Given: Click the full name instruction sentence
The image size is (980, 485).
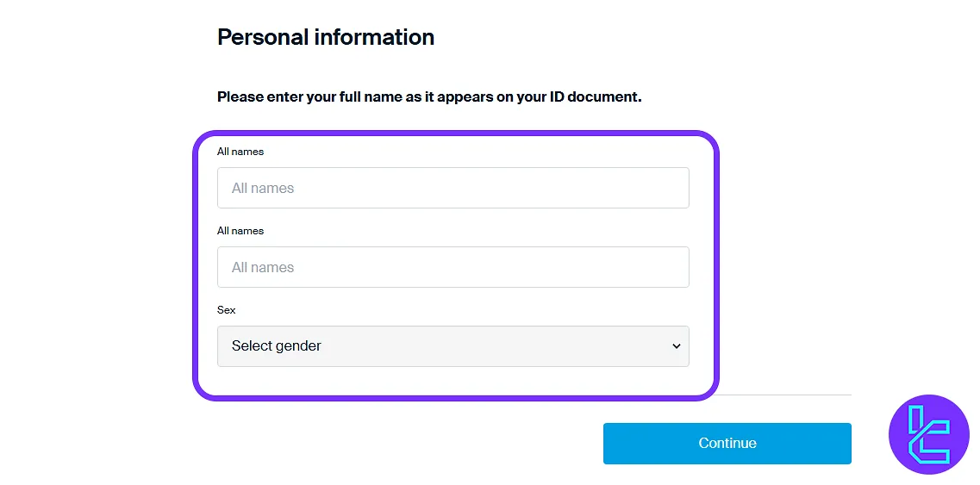Looking at the screenshot, I should [429, 96].
